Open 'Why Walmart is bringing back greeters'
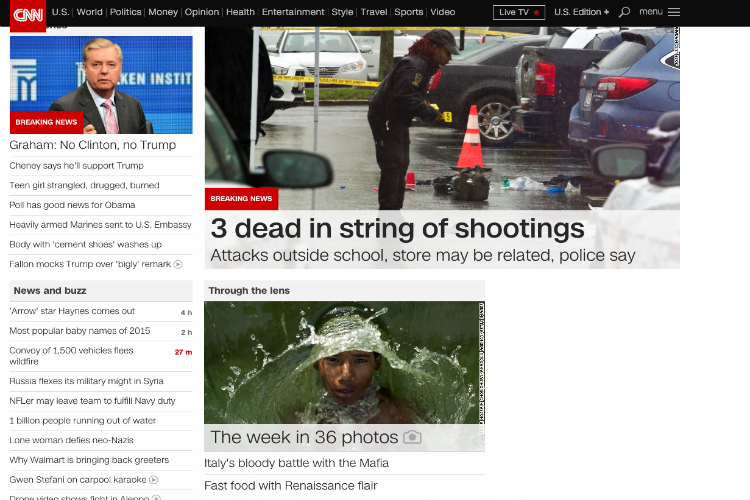Image resolution: width=750 pixels, height=500 pixels. [89, 460]
